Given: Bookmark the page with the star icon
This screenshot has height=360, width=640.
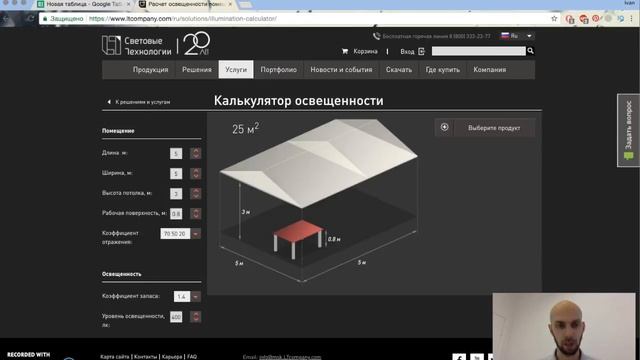Looking at the screenshot, I should pos(554,19).
